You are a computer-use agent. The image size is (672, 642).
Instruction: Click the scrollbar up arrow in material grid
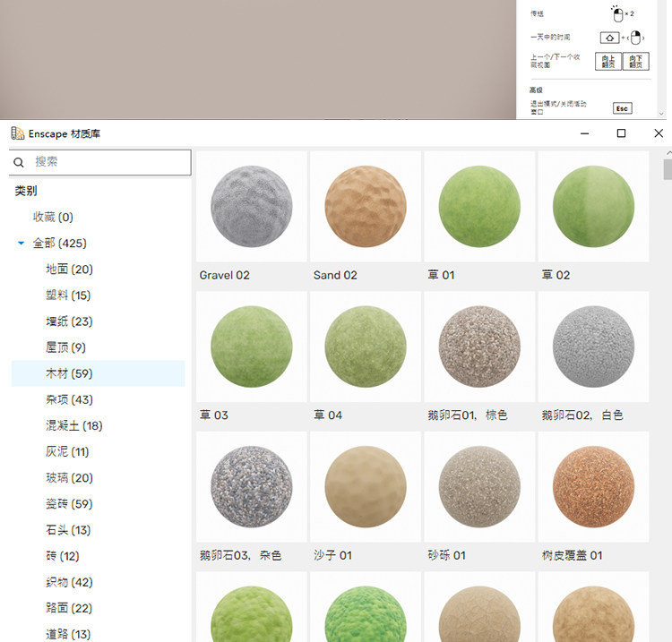tap(668, 153)
